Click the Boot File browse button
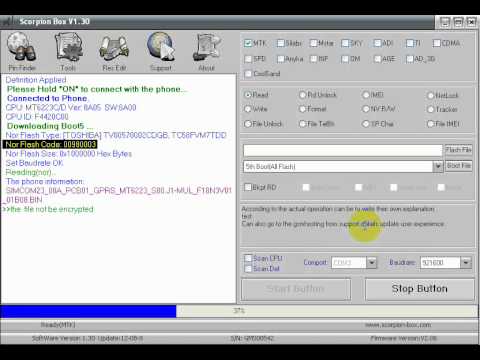This screenshot has height=360, width=480. point(459,166)
